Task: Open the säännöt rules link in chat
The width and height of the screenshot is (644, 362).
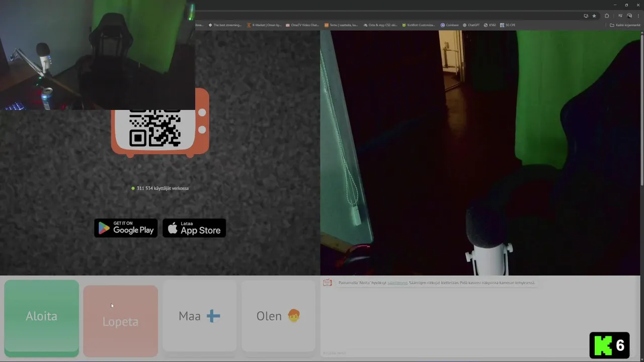Action: (397, 283)
